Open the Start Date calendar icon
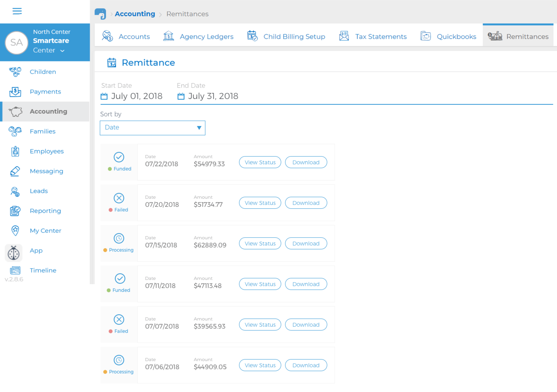557x392 pixels. (x=104, y=96)
